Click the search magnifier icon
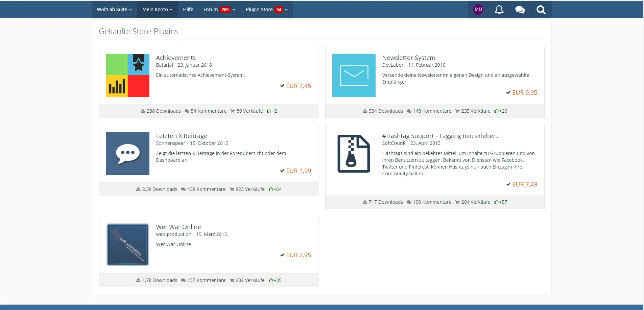 (x=541, y=9)
